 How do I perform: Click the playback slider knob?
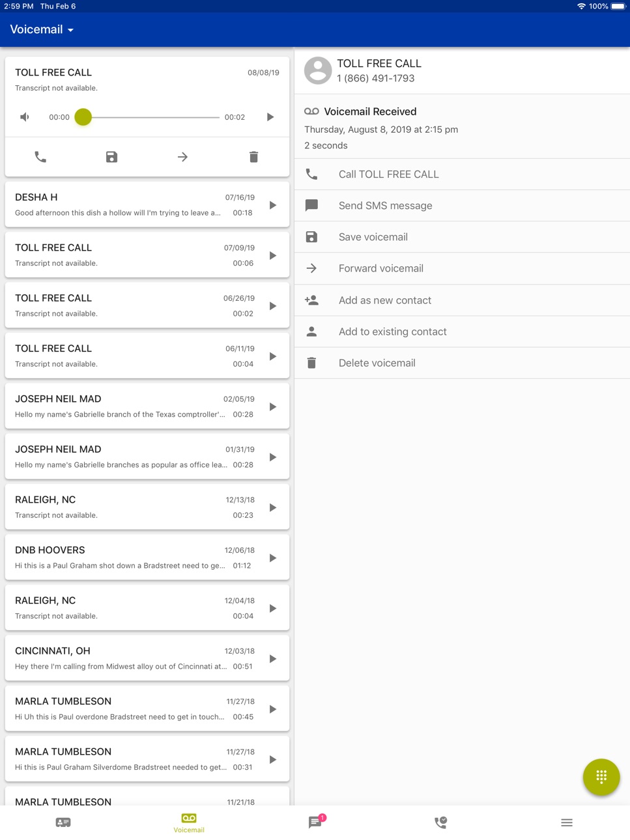[x=83, y=117]
